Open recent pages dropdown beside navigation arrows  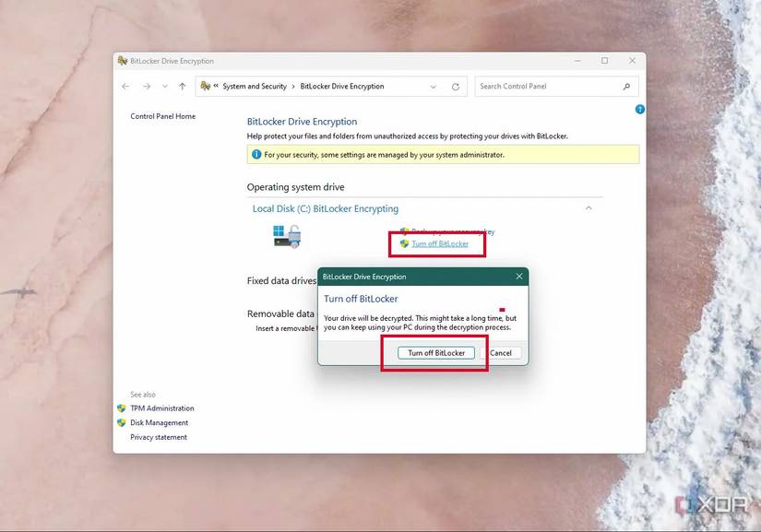point(164,87)
